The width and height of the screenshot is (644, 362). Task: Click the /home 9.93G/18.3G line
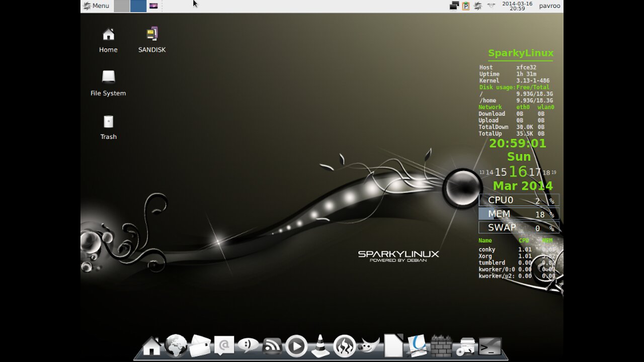coord(516,101)
